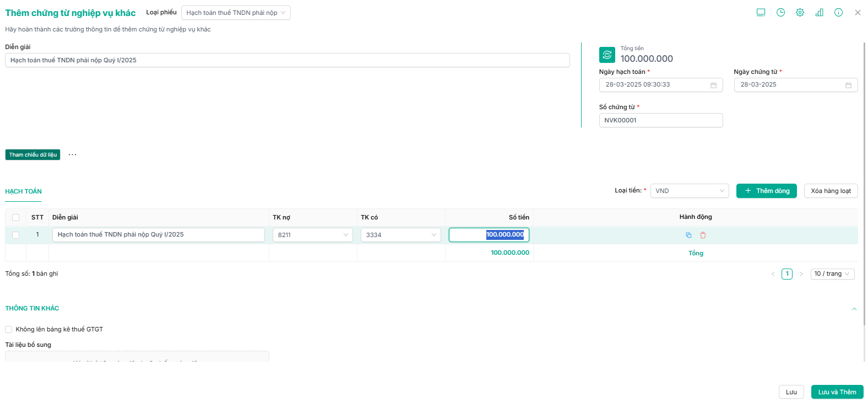Expand the TK nợ 8211 dropdown
The image size is (868, 402).
coord(312,235)
